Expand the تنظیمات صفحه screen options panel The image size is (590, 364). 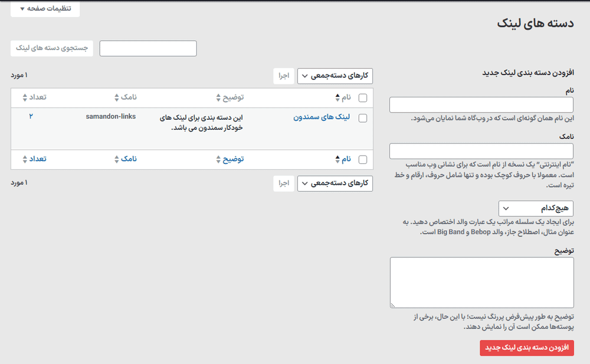click(x=44, y=9)
